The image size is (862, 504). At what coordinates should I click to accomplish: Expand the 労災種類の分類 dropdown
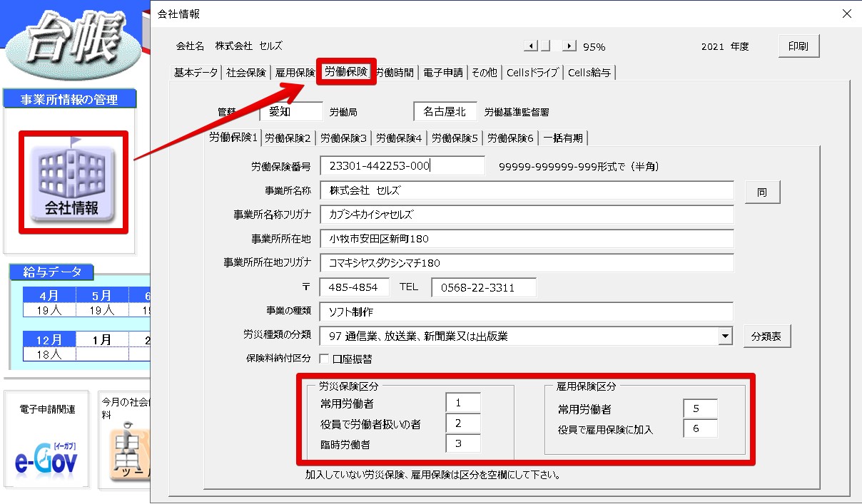pyautogui.click(x=726, y=335)
